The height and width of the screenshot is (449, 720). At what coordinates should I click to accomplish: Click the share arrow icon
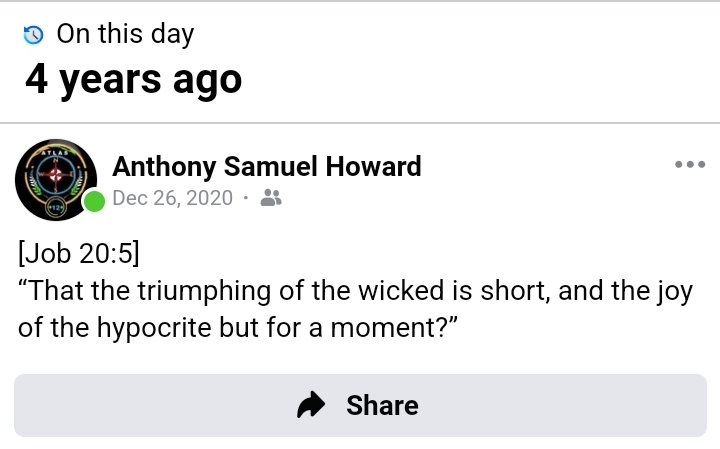pos(313,405)
